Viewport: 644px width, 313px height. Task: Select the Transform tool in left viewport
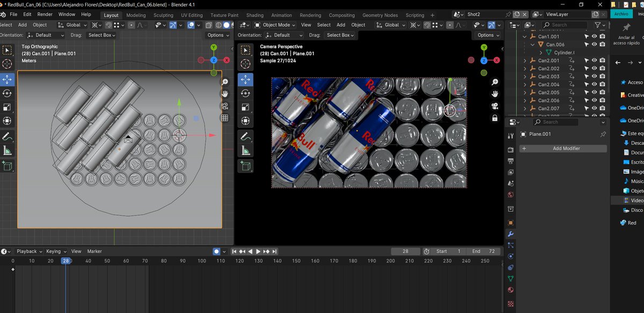(7, 121)
